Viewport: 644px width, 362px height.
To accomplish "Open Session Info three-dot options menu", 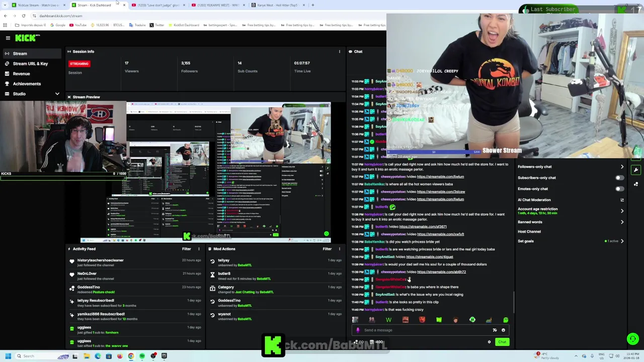I will (339, 51).
